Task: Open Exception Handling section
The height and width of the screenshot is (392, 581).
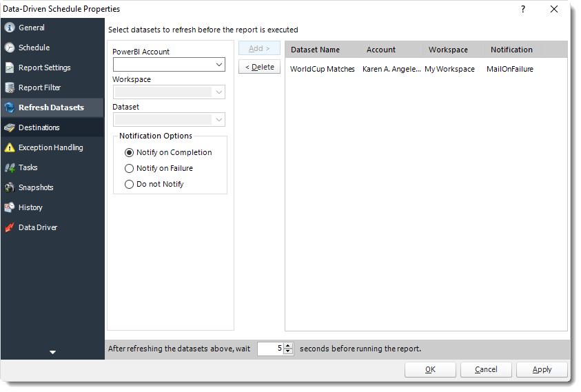Action: (x=52, y=147)
